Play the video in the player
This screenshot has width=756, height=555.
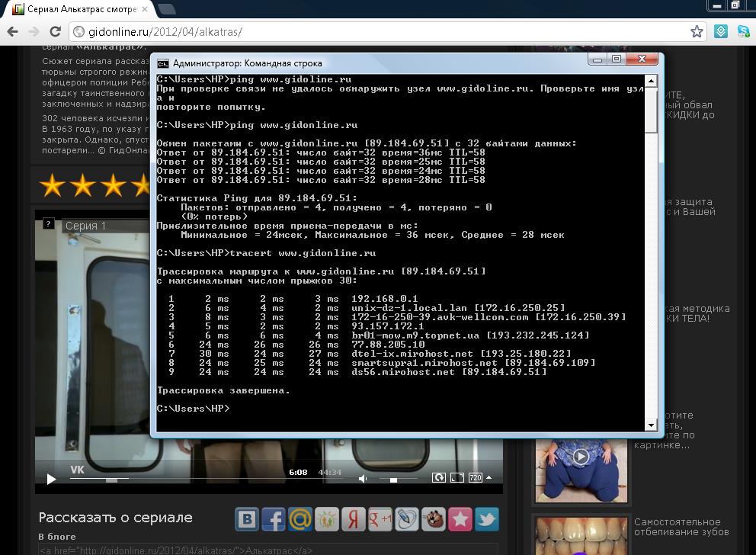coord(51,479)
